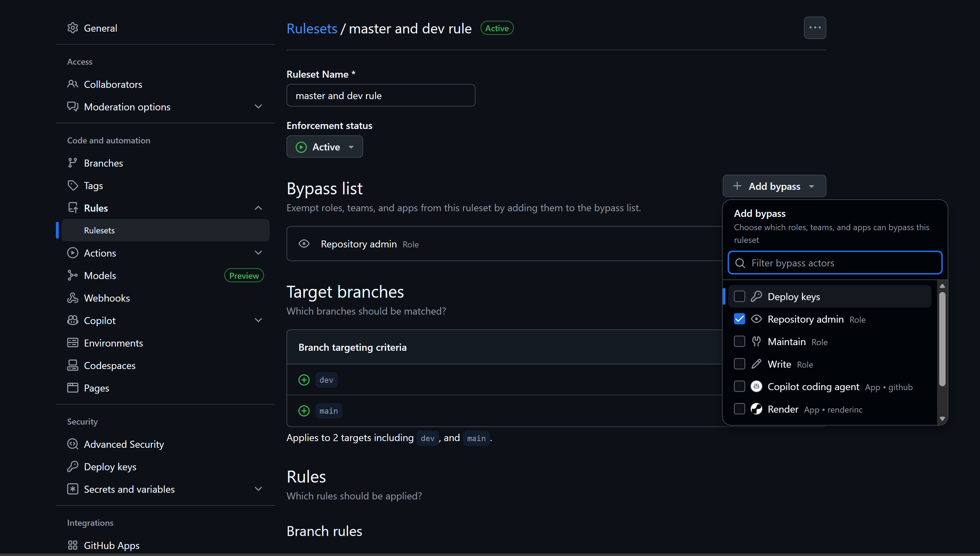Click the Codespaces icon in sidebar
The height and width of the screenshot is (556, 980).
[72, 366]
